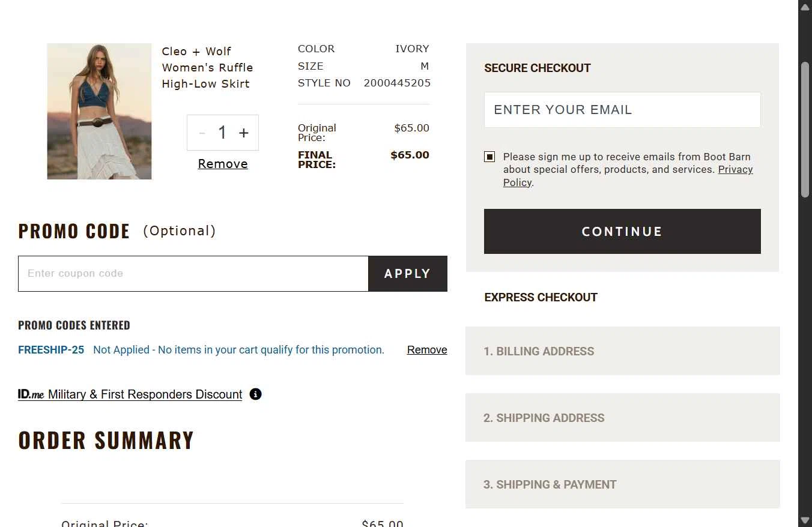812x527 pixels.
Task: Remove the FREESHIP-25 promo code
Action: pyautogui.click(x=426, y=350)
